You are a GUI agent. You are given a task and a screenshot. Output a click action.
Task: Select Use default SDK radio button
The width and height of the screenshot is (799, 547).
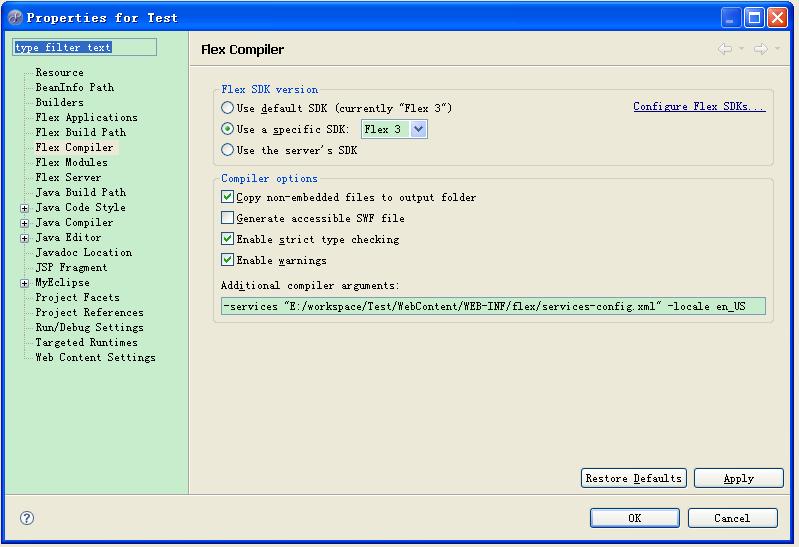coord(227,108)
